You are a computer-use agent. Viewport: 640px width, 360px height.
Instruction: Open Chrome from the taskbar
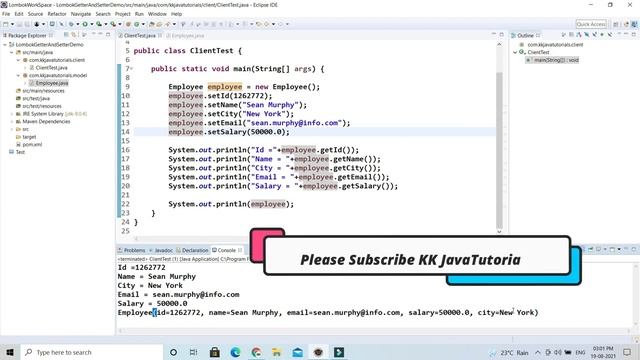pyautogui.click(x=256, y=352)
